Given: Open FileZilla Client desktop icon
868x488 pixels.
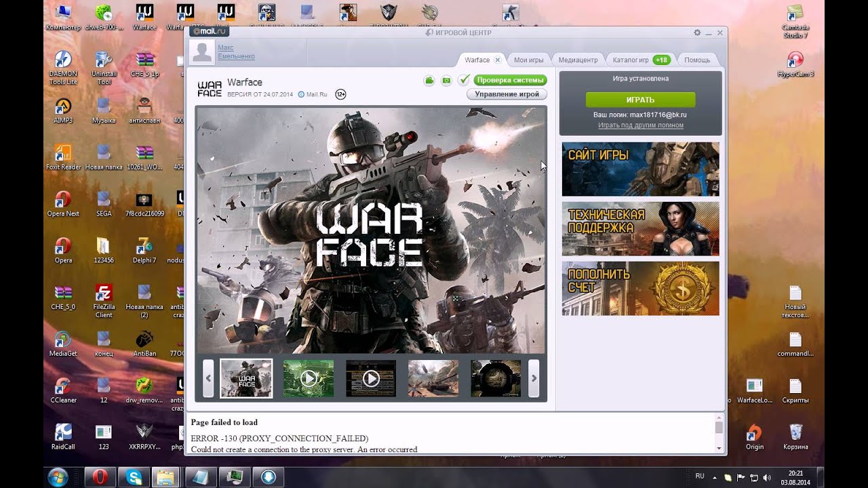Looking at the screenshot, I should coord(104,301).
